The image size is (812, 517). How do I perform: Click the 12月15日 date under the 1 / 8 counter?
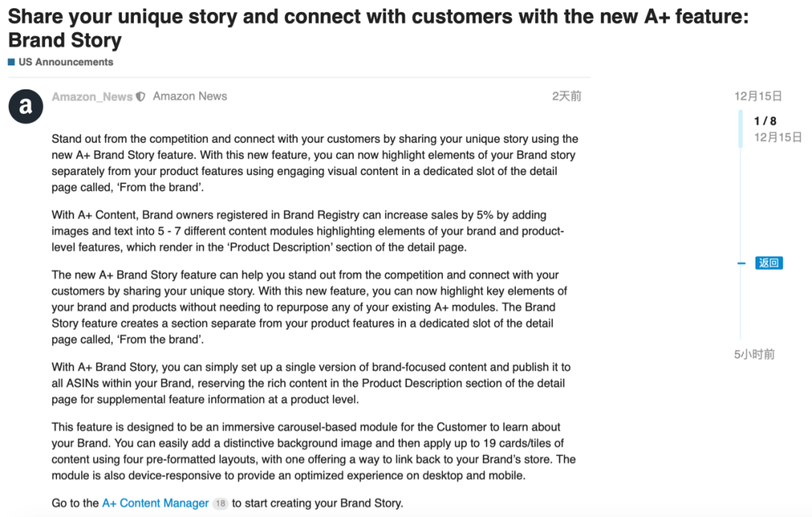point(778,138)
